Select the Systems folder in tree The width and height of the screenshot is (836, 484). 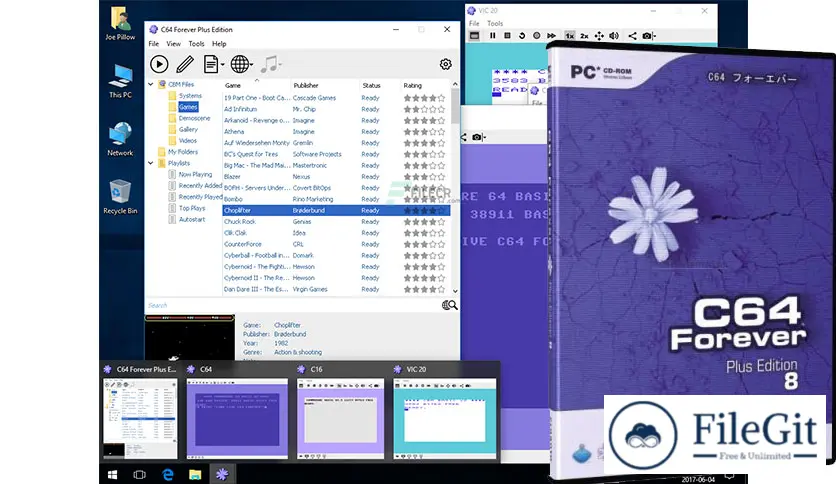pyautogui.click(x=190, y=95)
